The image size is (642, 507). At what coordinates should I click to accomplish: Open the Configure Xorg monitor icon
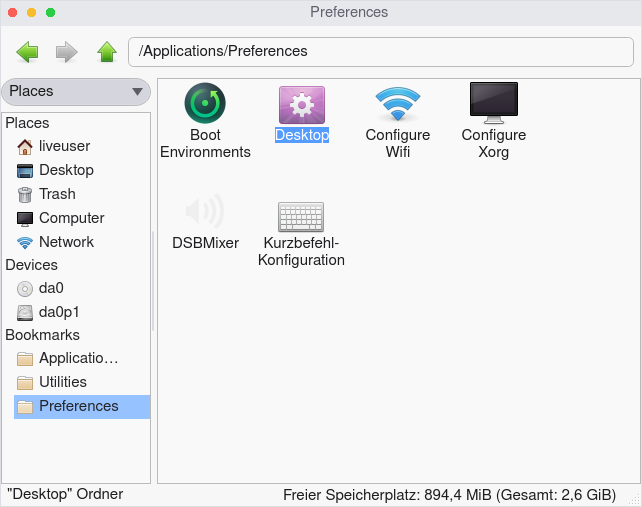494,103
